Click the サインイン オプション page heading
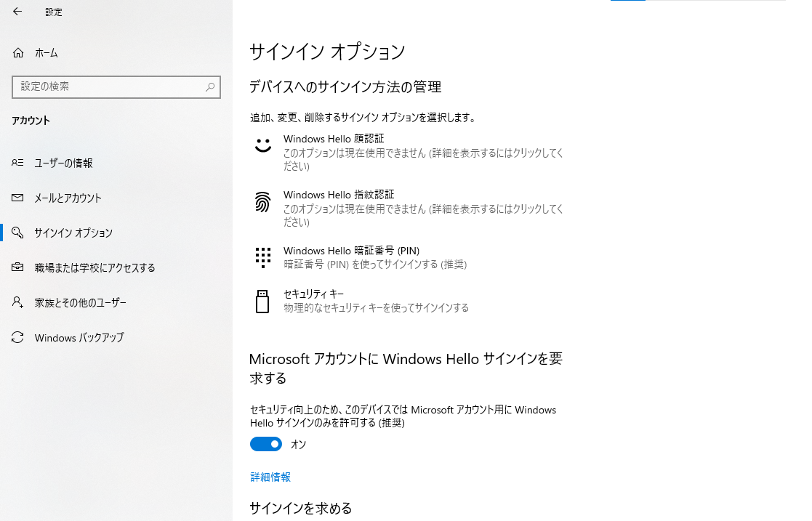 327,52
